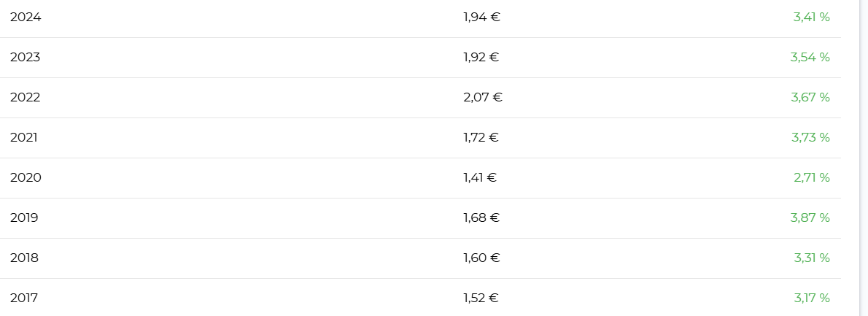Click the 3,87 % percentage value
This screenshot has height=316, width=868.
click(810, 217)
